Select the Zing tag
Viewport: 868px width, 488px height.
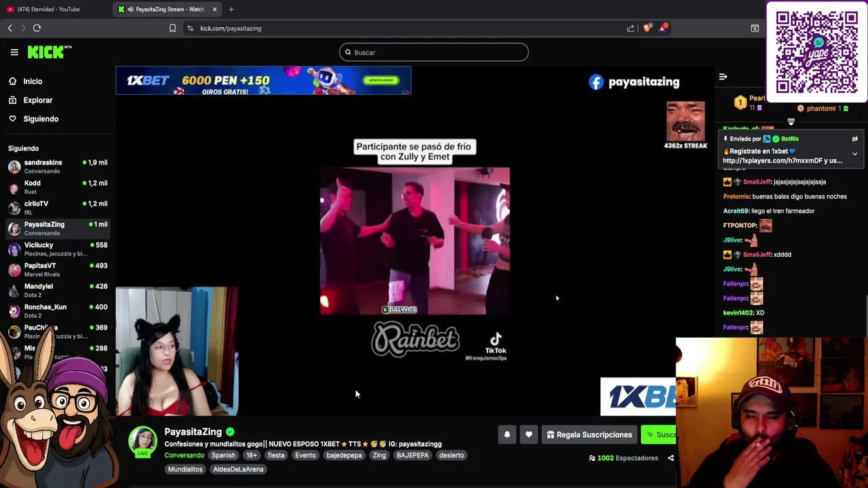[379, 455]
